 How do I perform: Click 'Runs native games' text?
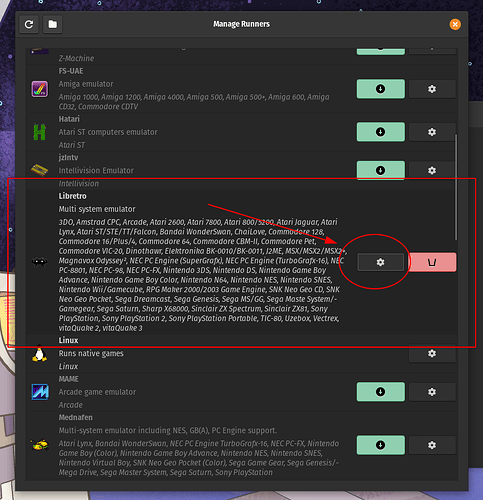[91, 353]
